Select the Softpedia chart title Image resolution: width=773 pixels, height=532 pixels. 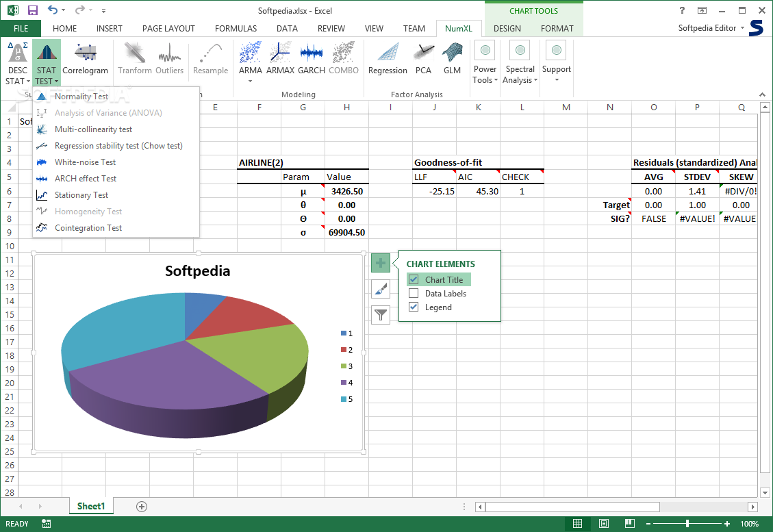(197, 270)
